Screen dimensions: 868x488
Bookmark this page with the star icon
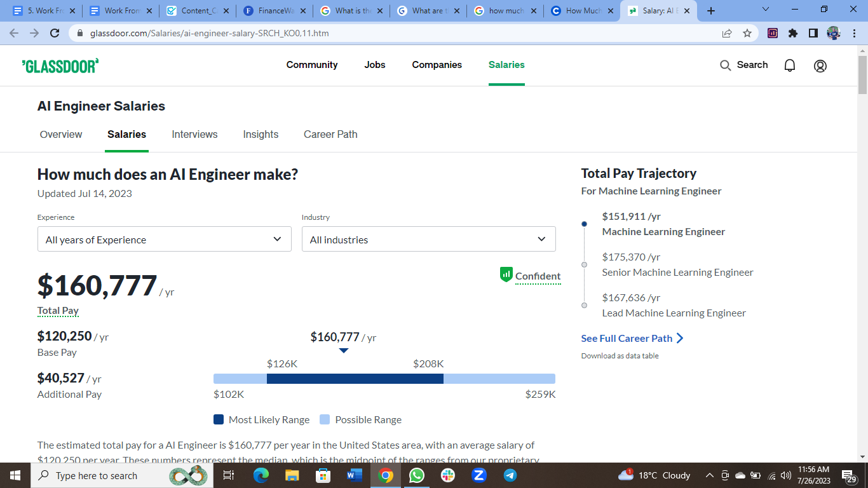[747, 33]
